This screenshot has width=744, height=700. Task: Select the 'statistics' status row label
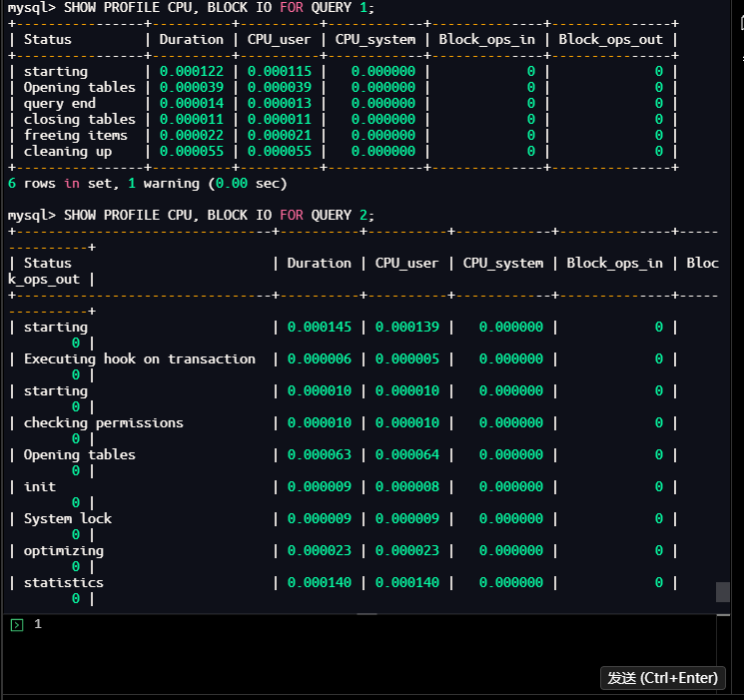click(64, 582)
